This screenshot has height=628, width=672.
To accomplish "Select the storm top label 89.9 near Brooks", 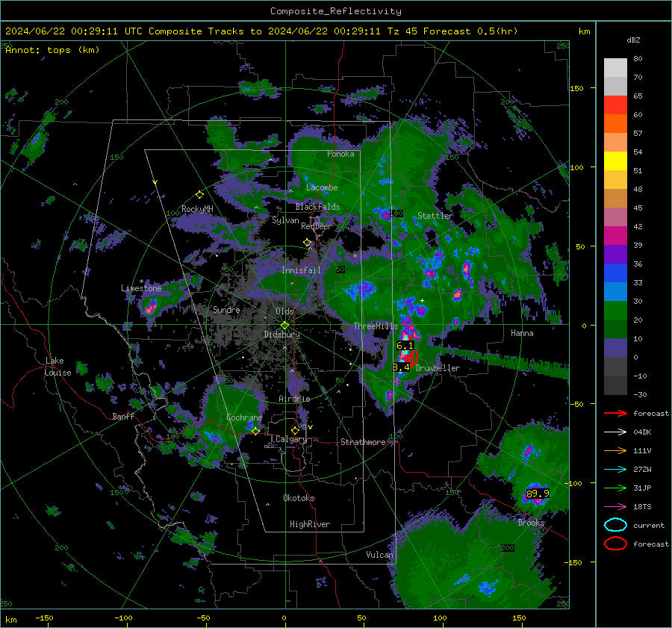I will [538, 494].
